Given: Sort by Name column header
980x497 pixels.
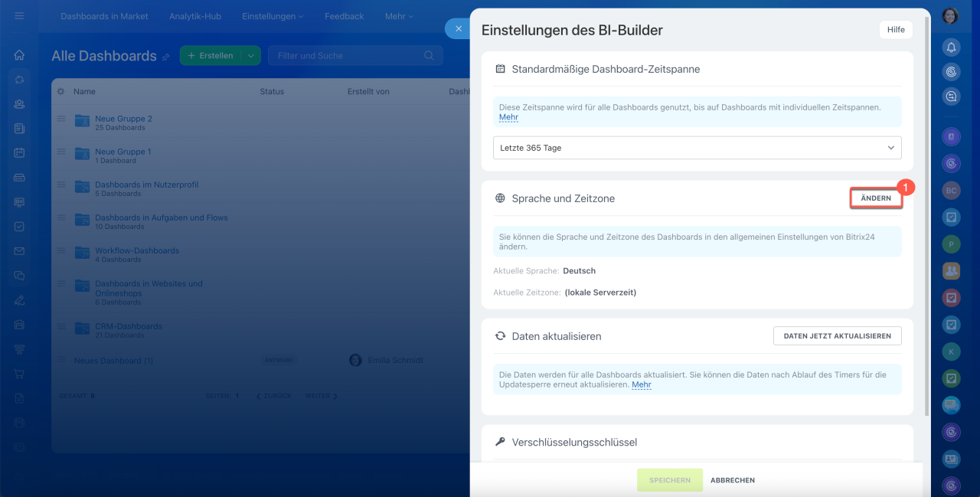Looking at the screenshot, I should click(x=84, y=91).
